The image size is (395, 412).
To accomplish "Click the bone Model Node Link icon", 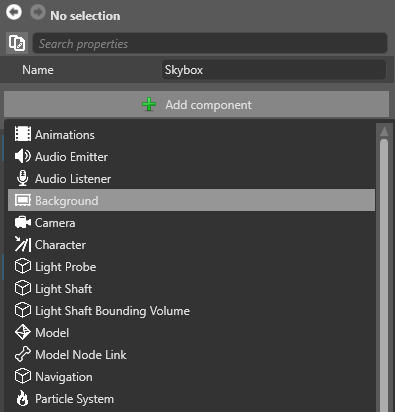I will click(23, 354).
